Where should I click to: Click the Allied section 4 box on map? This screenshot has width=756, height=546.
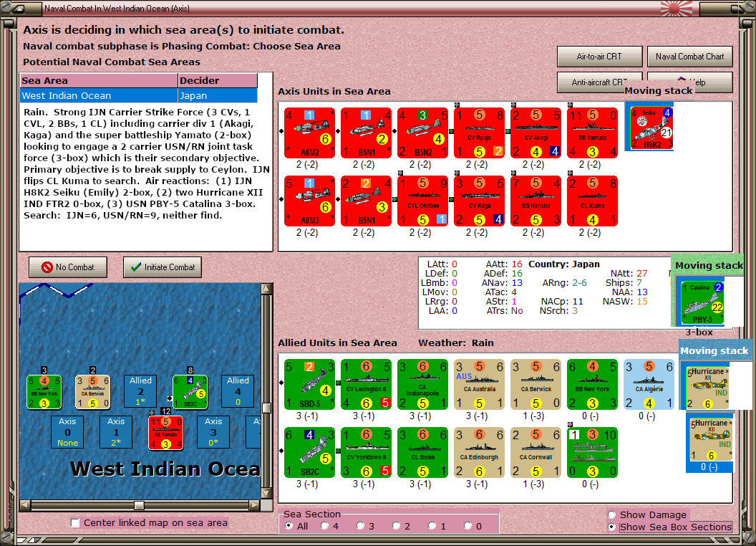(x=238, y=391)
